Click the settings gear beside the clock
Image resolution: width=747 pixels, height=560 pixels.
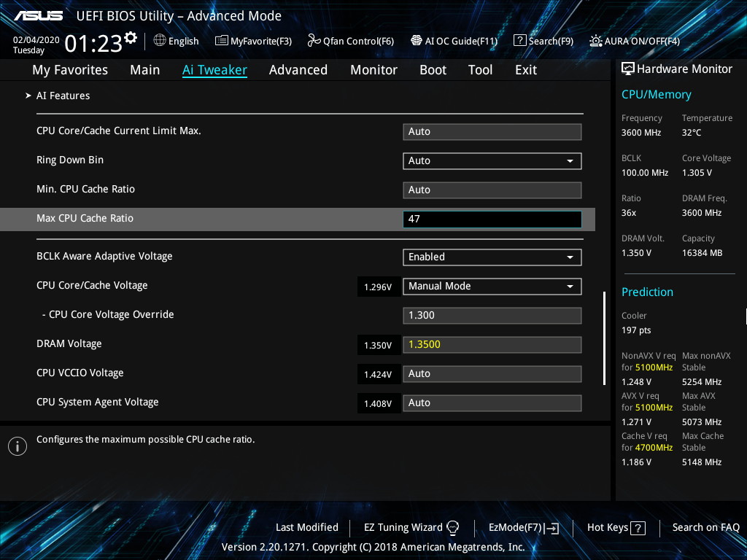(131, 38)
